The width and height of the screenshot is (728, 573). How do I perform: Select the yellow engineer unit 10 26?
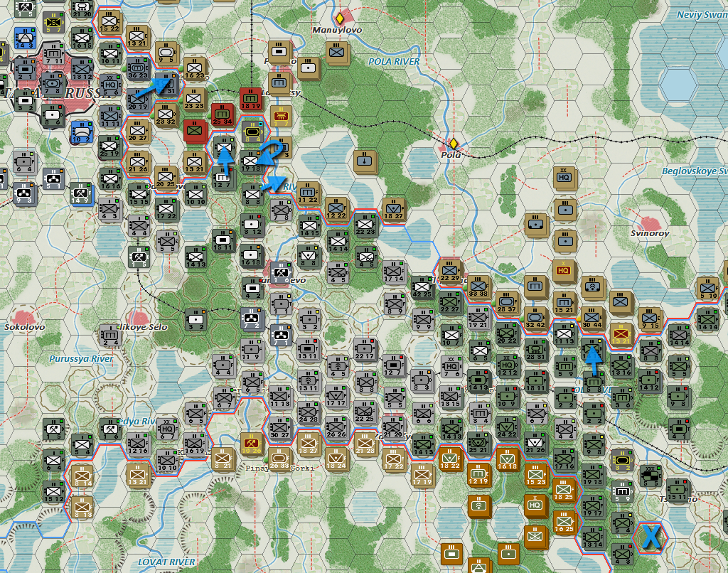(x=251, y=444)
